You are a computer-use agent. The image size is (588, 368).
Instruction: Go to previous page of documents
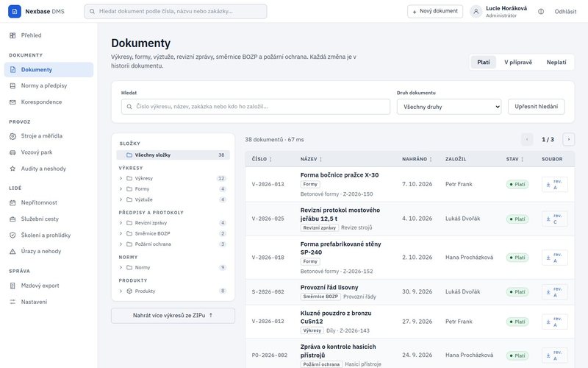527,139
